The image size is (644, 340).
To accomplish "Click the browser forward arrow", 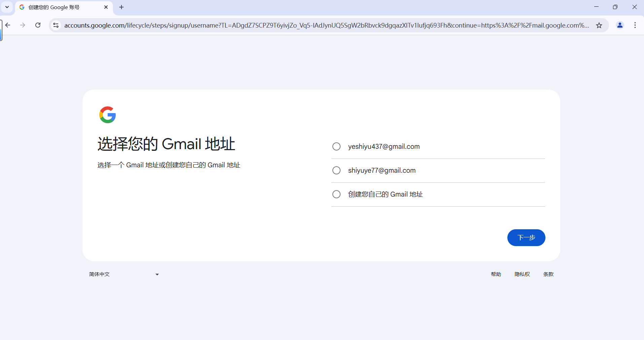I will [x=23, y=25].
